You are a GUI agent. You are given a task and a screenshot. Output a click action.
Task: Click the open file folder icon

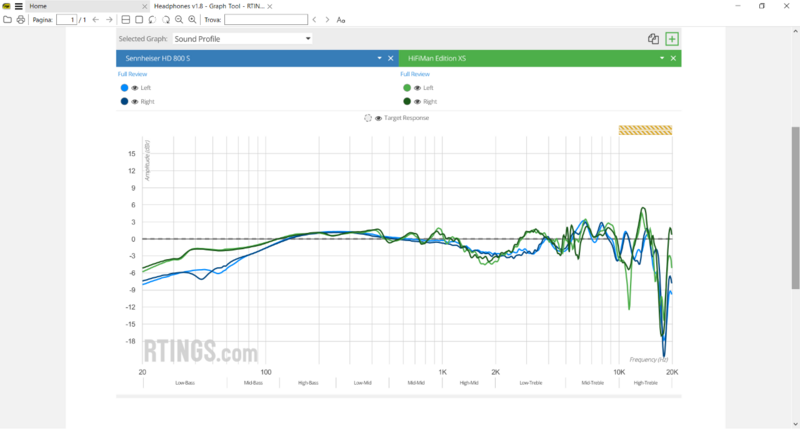[x=7, y=19]
